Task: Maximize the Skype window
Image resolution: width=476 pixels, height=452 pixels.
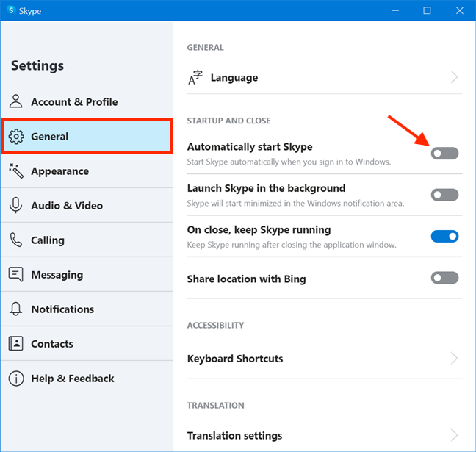Action: coord(427,10)
